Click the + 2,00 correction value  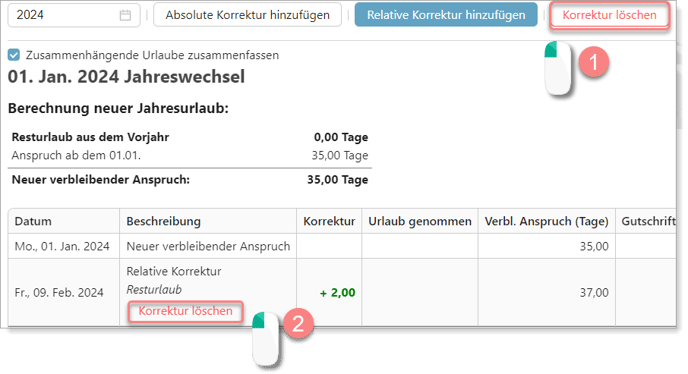point(337,293)
